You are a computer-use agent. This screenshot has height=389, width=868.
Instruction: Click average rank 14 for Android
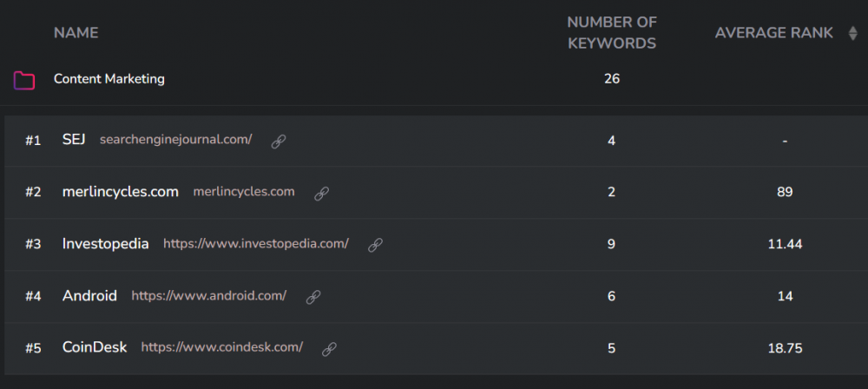coord(785,296)
